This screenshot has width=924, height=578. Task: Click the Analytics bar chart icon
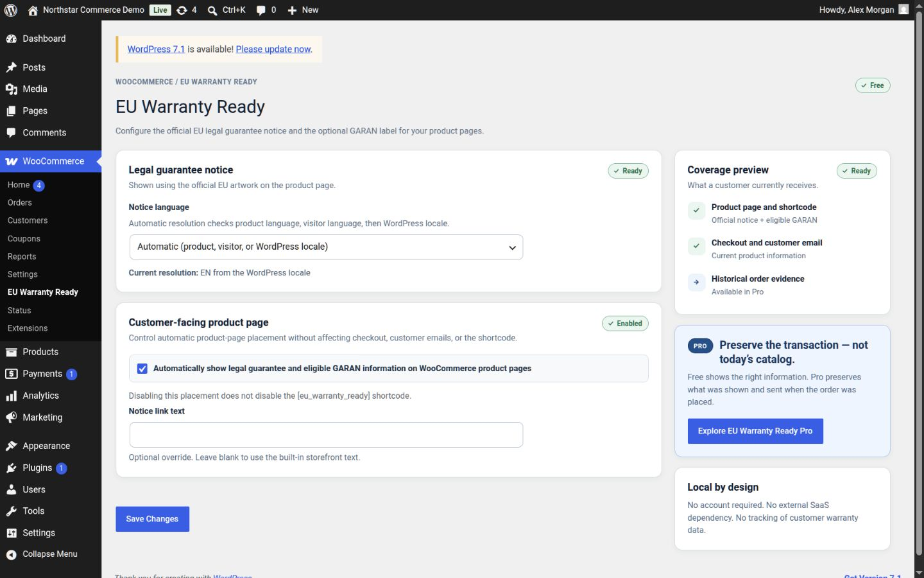[x=12, y=396]
